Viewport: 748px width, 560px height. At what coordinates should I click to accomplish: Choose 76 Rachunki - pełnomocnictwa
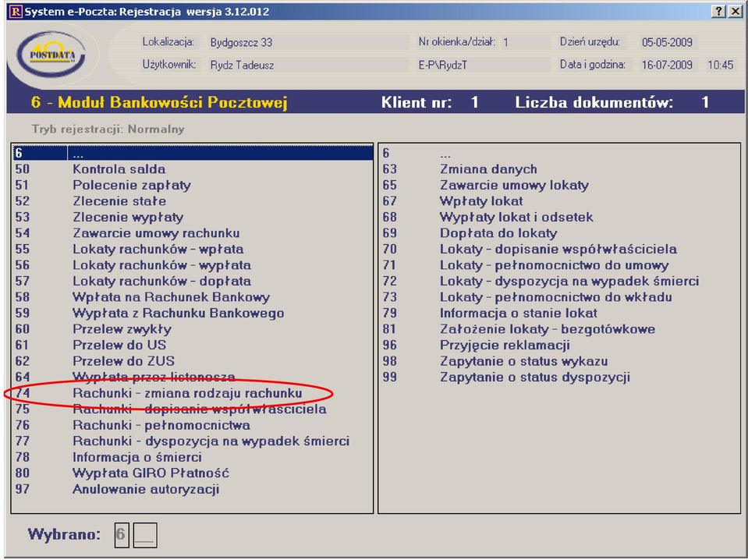pos(192,425)
